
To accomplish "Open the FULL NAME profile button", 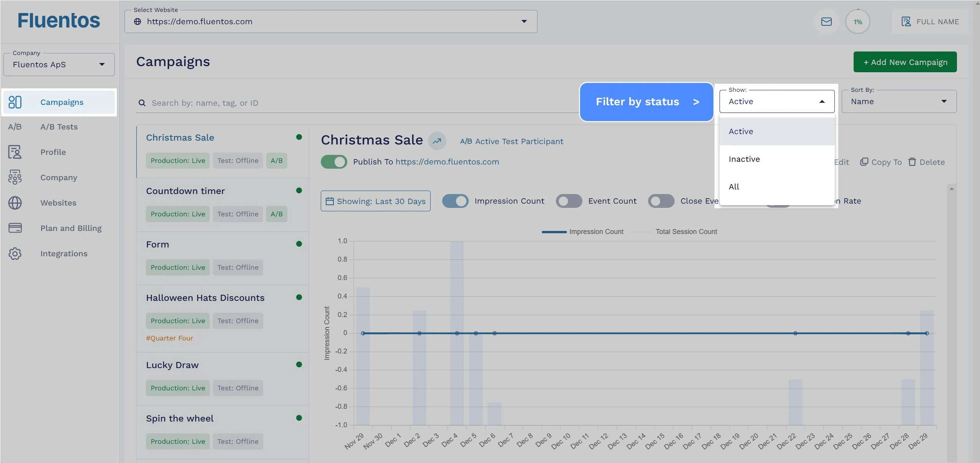I will 930,22.
